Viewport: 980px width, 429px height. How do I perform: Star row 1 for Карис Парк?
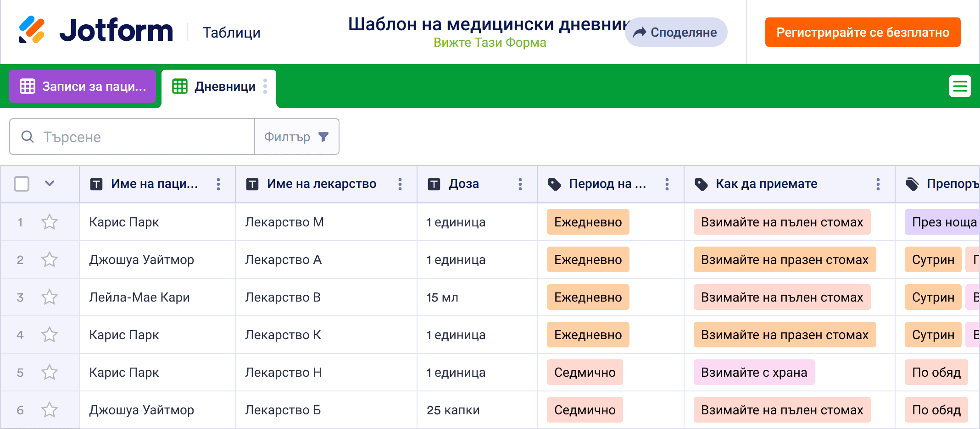point(50,222)
